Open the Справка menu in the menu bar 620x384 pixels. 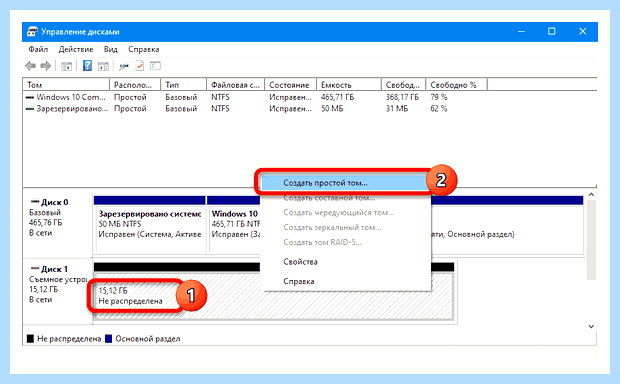click(144, 49)
